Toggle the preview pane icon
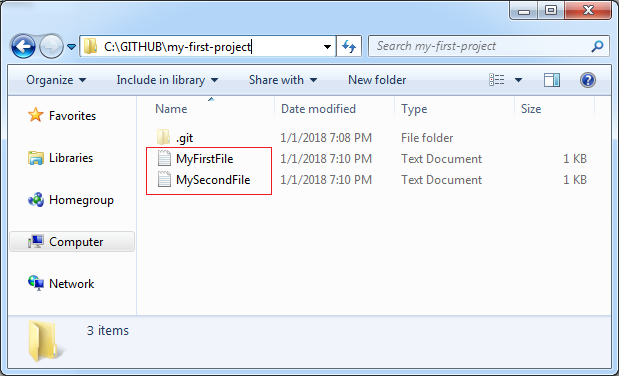The height and width of the screenshot is (376, 619). point(552,80)
